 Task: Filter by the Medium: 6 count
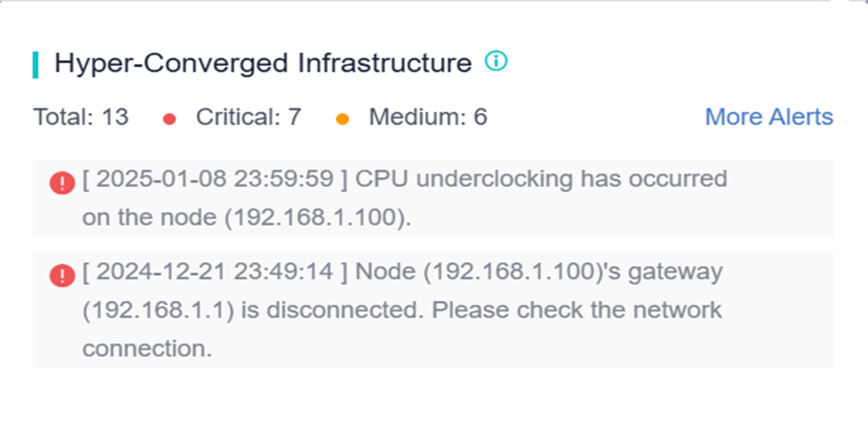[427, 118]
